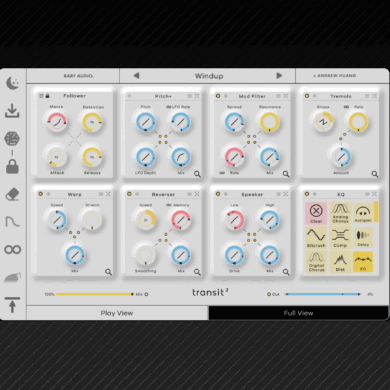Open the Warp module magnifier
This screenshot has height=390, width=390.
click(108, 272)
